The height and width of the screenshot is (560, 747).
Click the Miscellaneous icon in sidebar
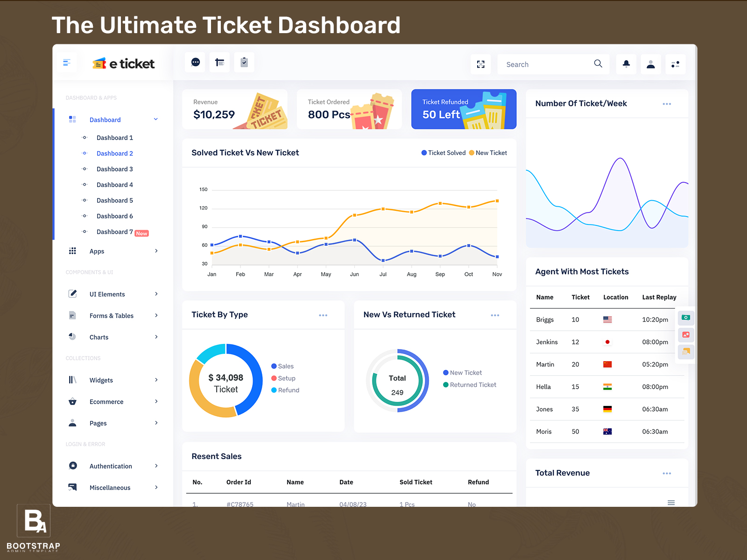(x=72, y=487)
